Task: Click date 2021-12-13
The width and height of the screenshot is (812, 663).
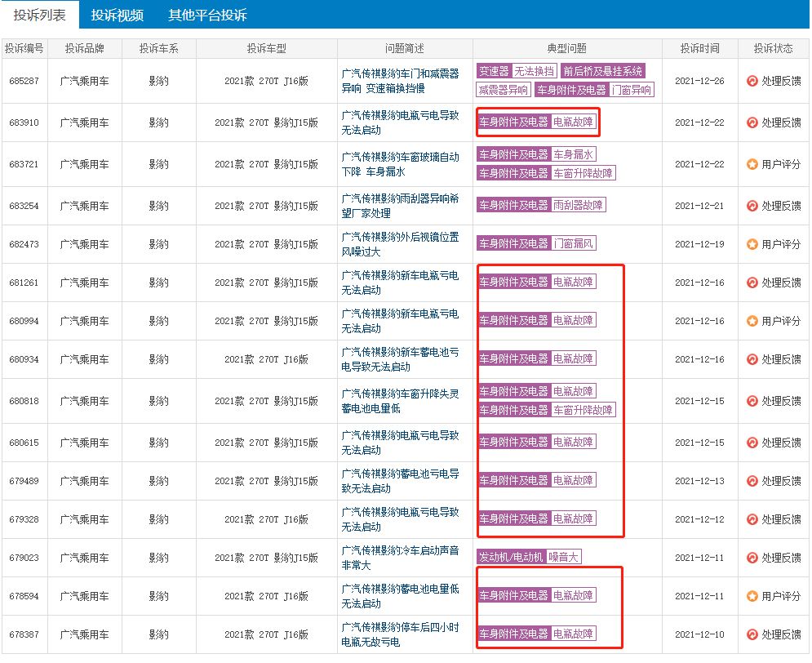Action: pyautogui.click(x=699, y=481)
